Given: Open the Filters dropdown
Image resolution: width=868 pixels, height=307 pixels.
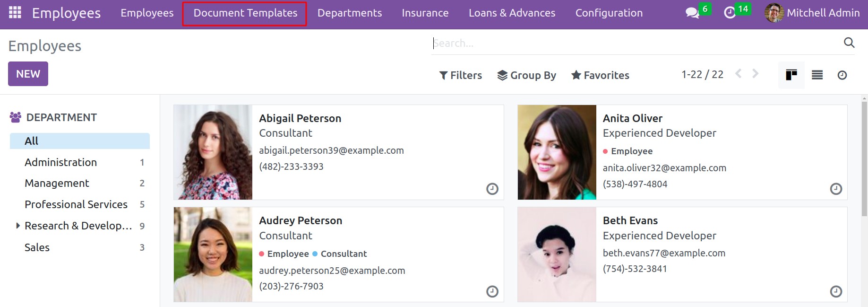Looking at the screenshot, I should [461, 75].
